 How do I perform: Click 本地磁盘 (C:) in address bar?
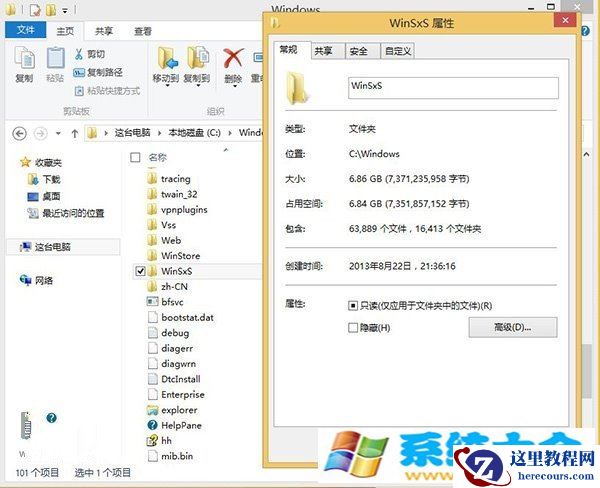pos(194,133)
